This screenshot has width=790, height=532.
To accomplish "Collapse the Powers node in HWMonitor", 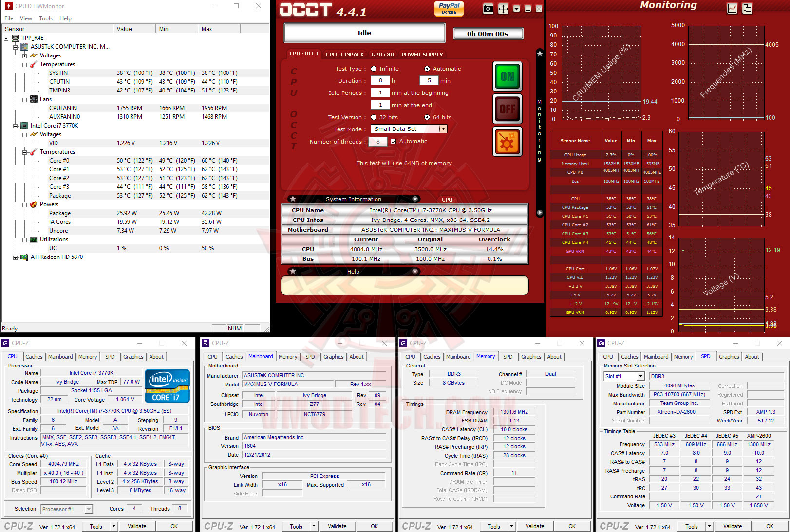I will [24, 204].
